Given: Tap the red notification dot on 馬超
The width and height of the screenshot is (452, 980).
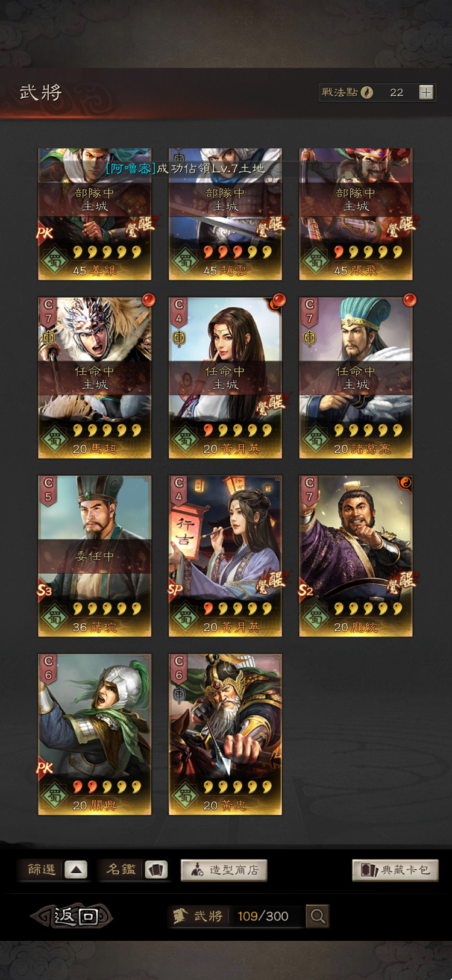Looking at the screenshot, I should pos(148,300).
